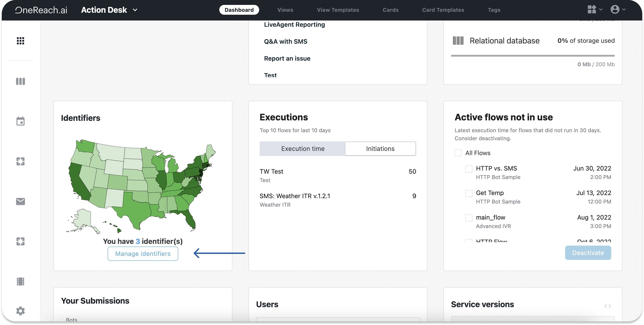Click the Relational database storage progress bar
This screenshot has width=644, height=325.
[x=533, y=56]
